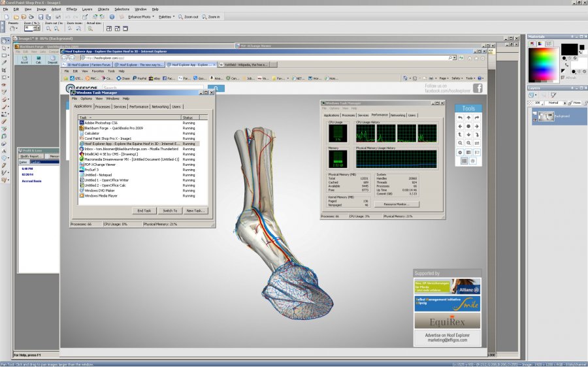Select the Text tool
Screen dimensions: 588x367
pyautogui.click(x=4, y=151)
